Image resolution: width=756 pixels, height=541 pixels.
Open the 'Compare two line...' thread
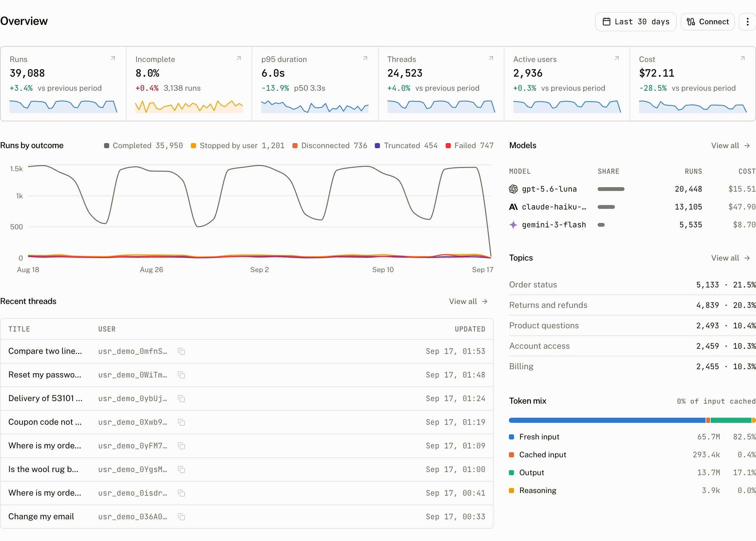tap(45, 351)
